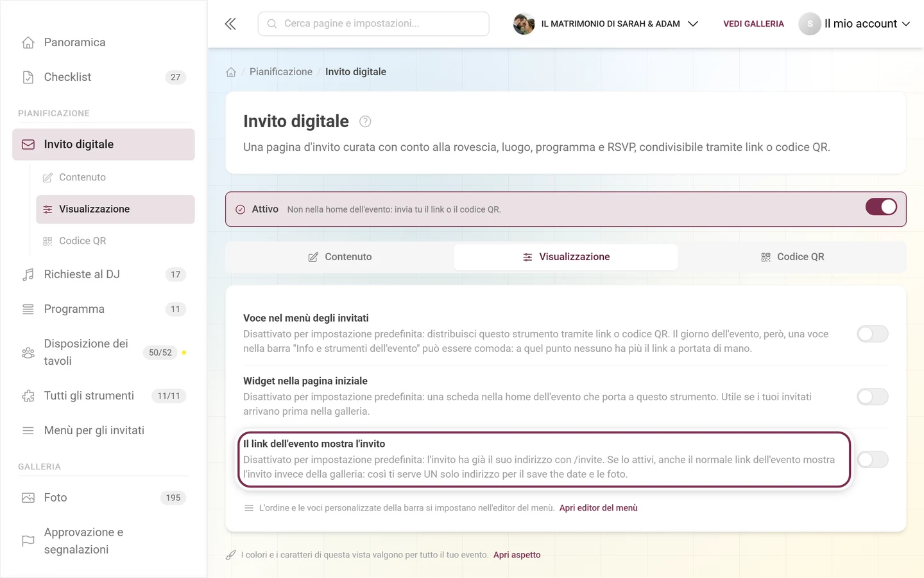Image resolution: width=924 pixels, height=578 pixels.
Task: Click the Approvazione e segnalazioni flag icon
Action: point(28,541)
